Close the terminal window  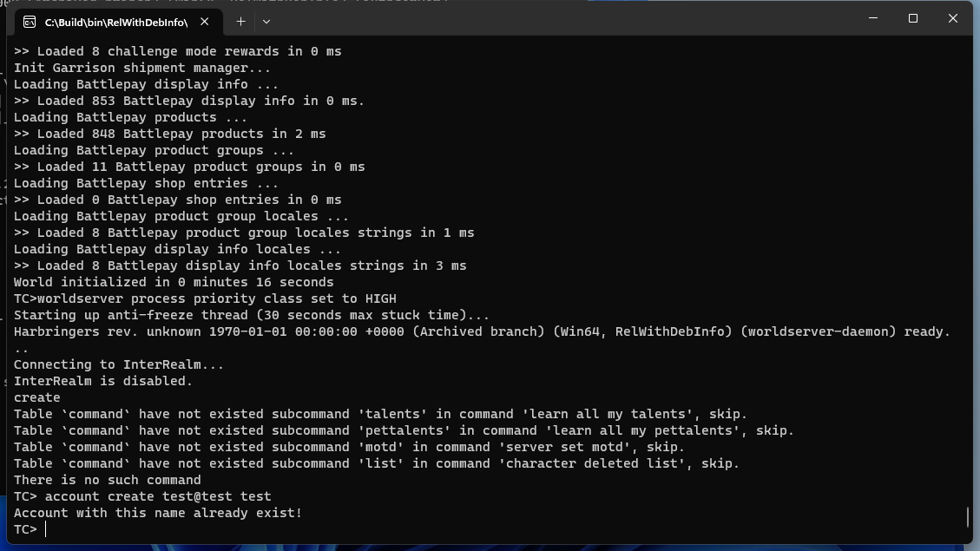pyautogui.click(x=953, y=18)
